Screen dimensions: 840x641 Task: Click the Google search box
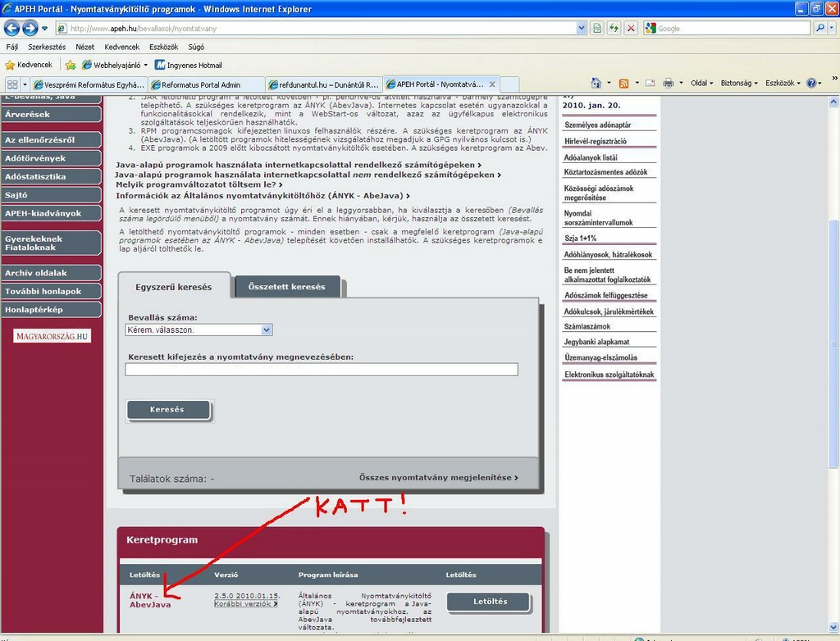tap(733, 29)
